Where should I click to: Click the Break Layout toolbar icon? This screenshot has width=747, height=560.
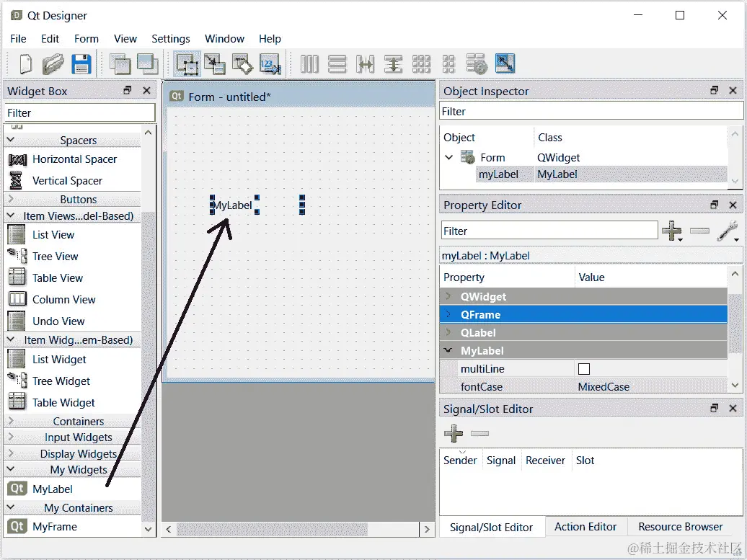coord(477,64)
